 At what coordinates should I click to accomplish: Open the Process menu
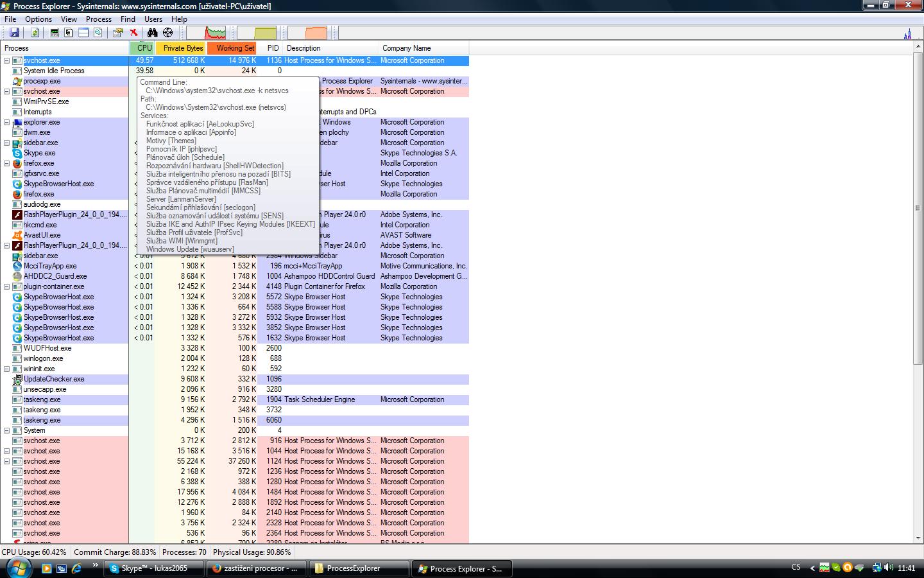click(x=99, y=19)
